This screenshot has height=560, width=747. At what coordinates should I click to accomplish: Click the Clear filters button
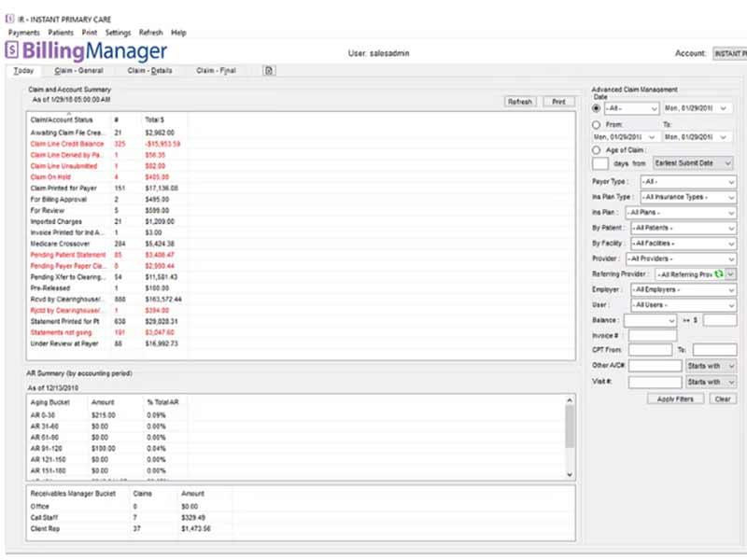tap(722, 399)
